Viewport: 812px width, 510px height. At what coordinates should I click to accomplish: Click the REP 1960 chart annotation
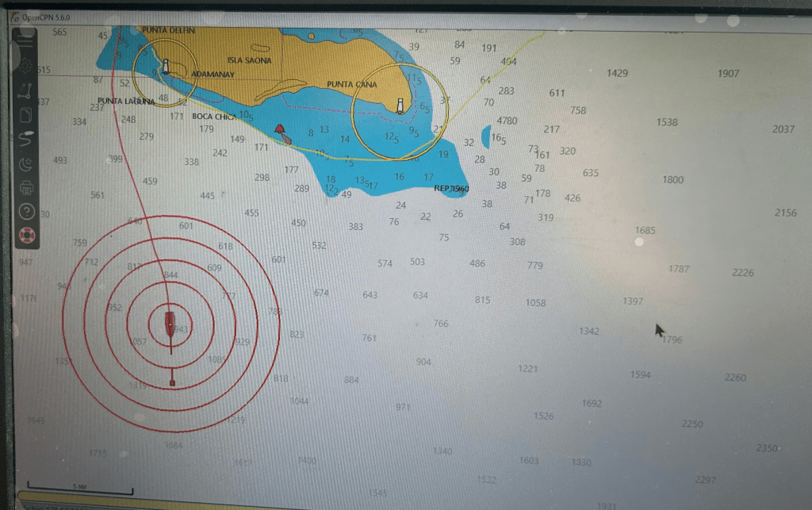(451, 189)
